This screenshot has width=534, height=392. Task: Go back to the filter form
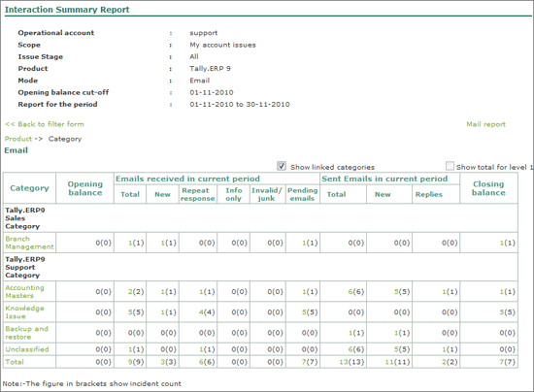(45, 124)
